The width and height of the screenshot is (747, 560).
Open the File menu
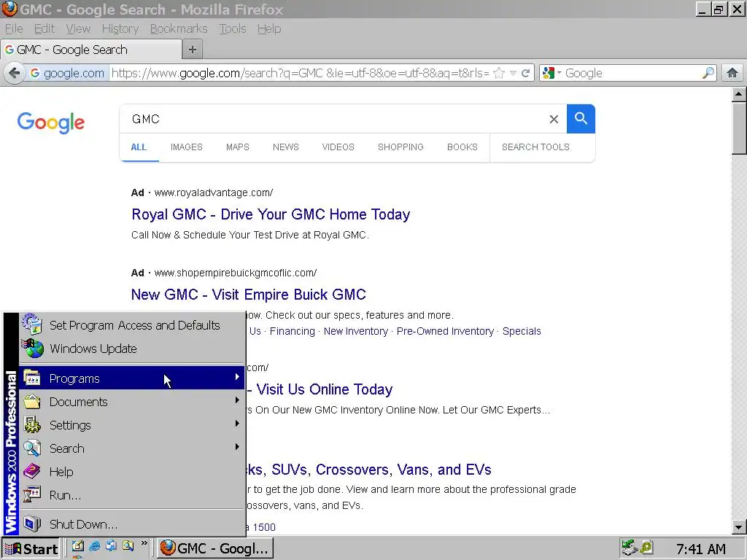[14, 29]
